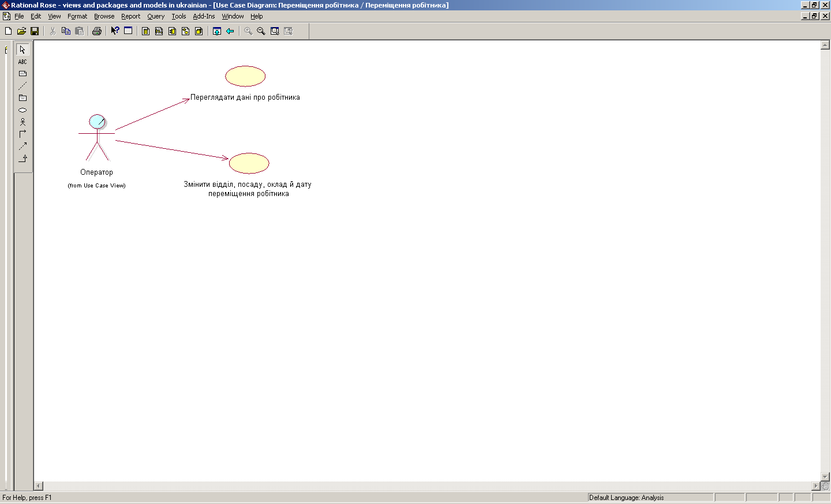Open the Help menu
Image resolution: width=831 pixels, height=504 pixels.
coord(257,16)
